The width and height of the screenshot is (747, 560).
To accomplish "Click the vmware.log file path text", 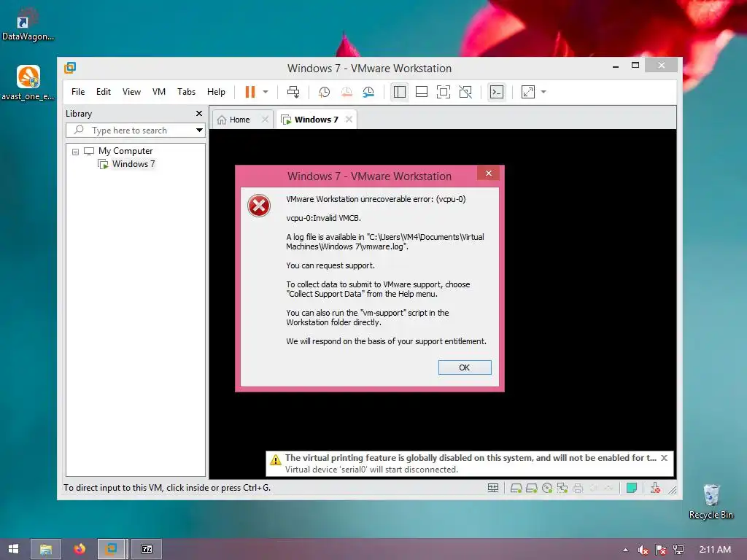I will click(x=385, y=242).
